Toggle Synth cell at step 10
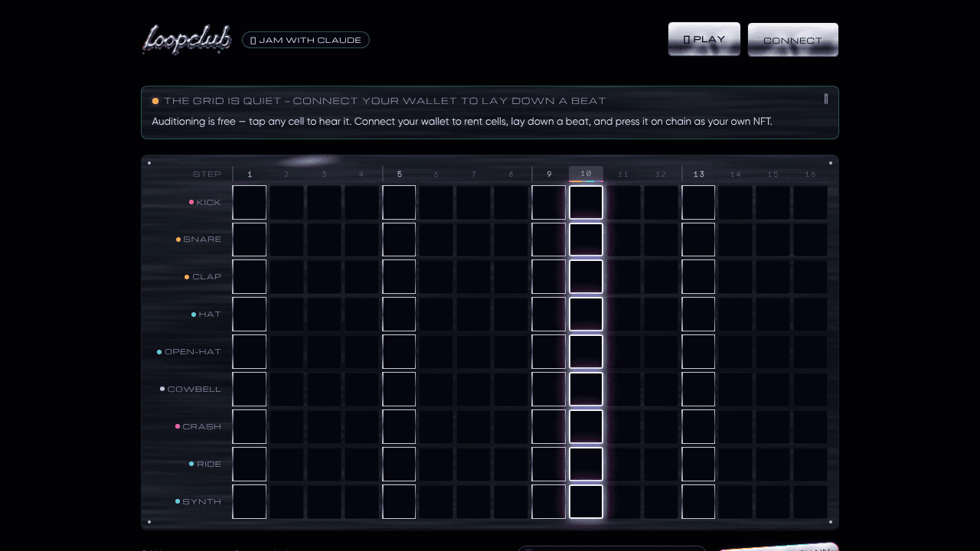 tap(586, 502)
